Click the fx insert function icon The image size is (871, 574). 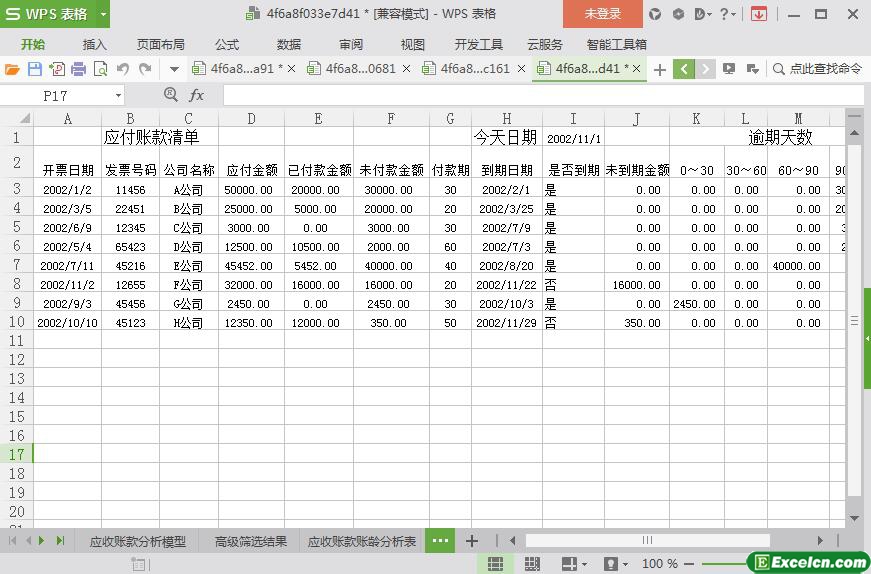point(196,96)
